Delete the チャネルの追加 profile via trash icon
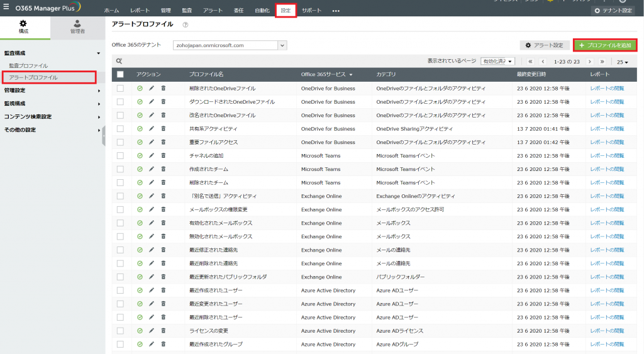 click(164, 155)
